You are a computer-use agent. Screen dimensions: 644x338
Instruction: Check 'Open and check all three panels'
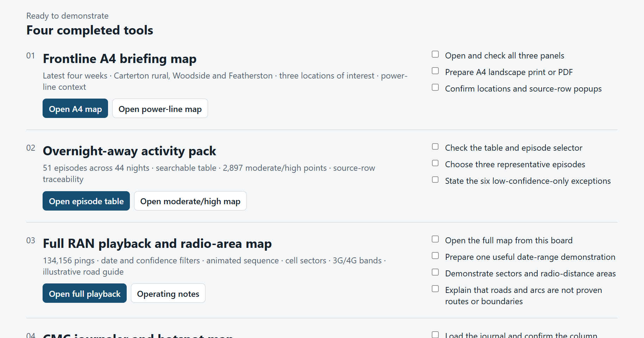coord(435,54)
